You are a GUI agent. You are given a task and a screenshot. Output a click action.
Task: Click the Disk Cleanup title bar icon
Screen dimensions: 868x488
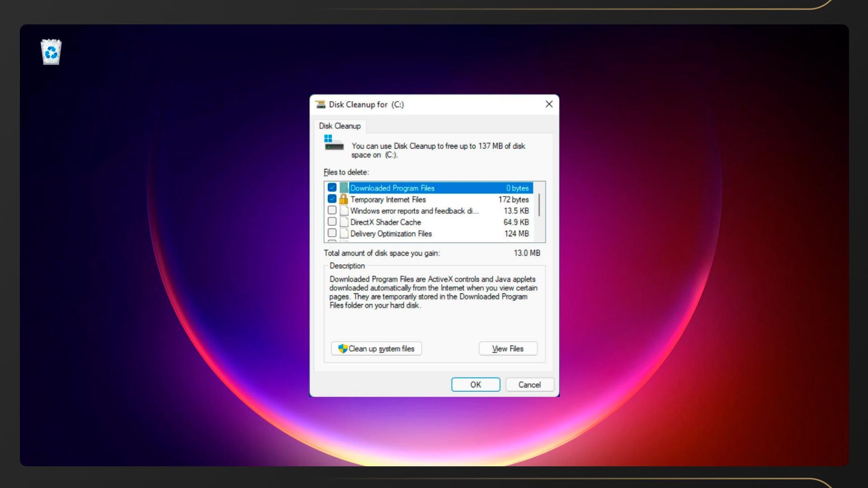coord(321,104)
